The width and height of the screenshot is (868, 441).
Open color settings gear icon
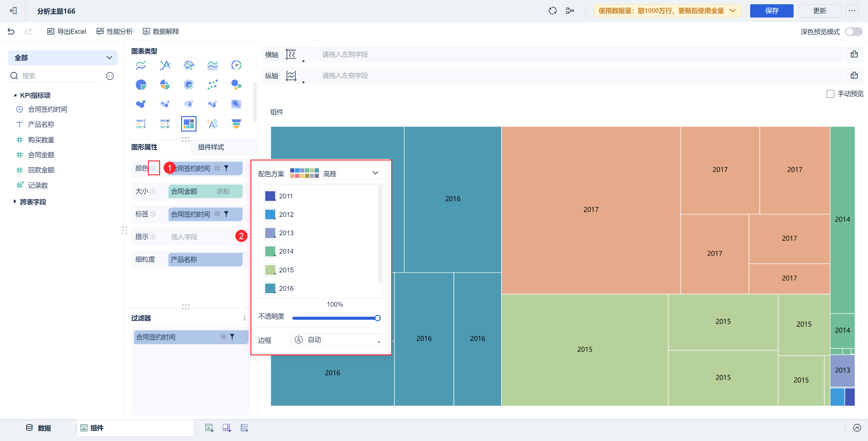[x=153, y=168]
